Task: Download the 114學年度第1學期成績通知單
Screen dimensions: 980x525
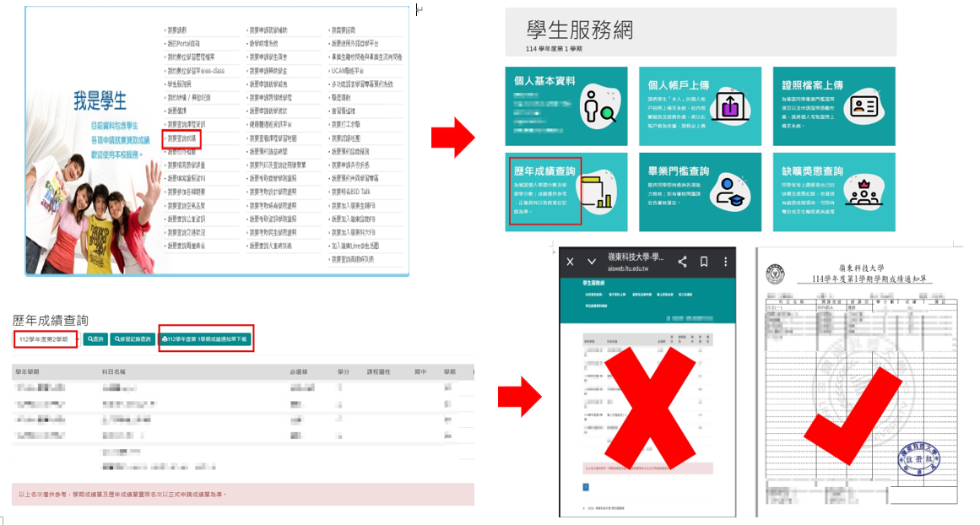Action: [x=206, y=339]
